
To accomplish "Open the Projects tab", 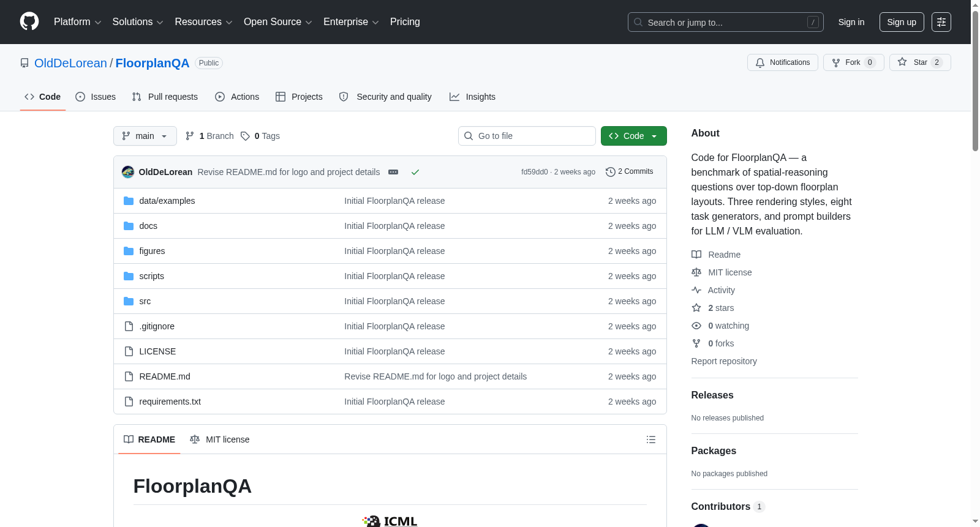I will pos(299,97).
